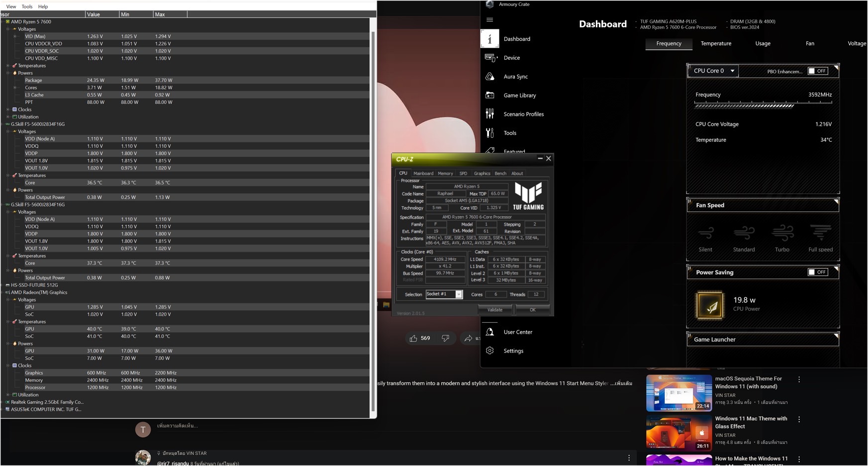
Task: Open the Socket #1 selection dropdown in CPU-Z
Action: 444,294
